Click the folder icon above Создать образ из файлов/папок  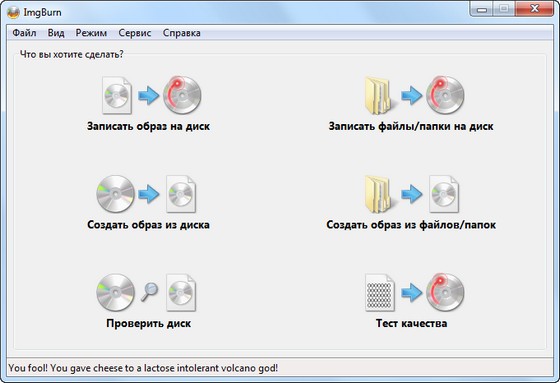point(379,194)
